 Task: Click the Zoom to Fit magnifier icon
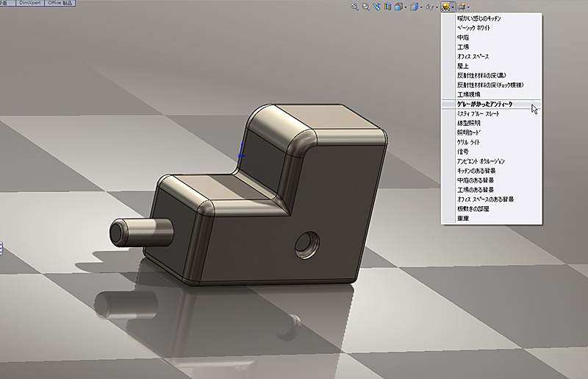point(354,7)
